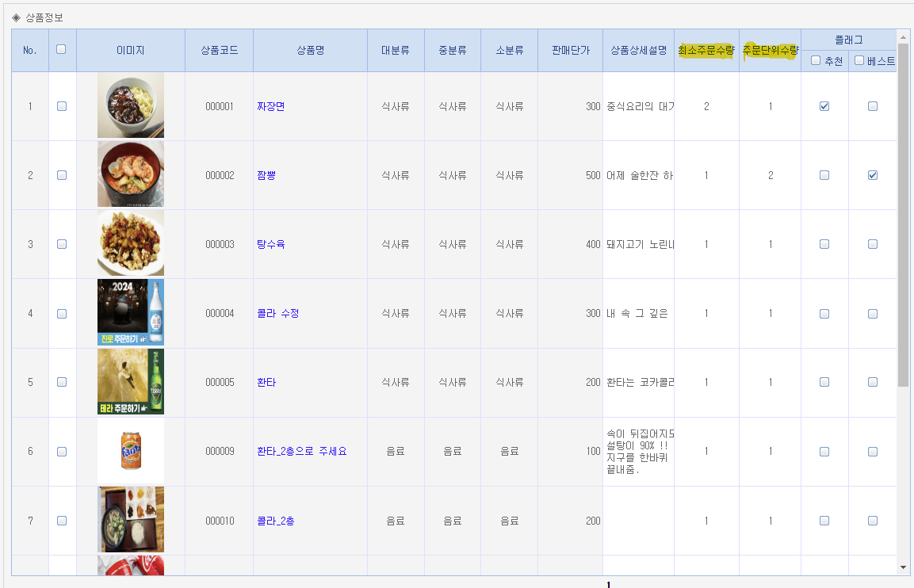This screenshot has height=588, width=914.
Task: Click the 환타_2층으로 주세요 link
Action: [301, 451]
